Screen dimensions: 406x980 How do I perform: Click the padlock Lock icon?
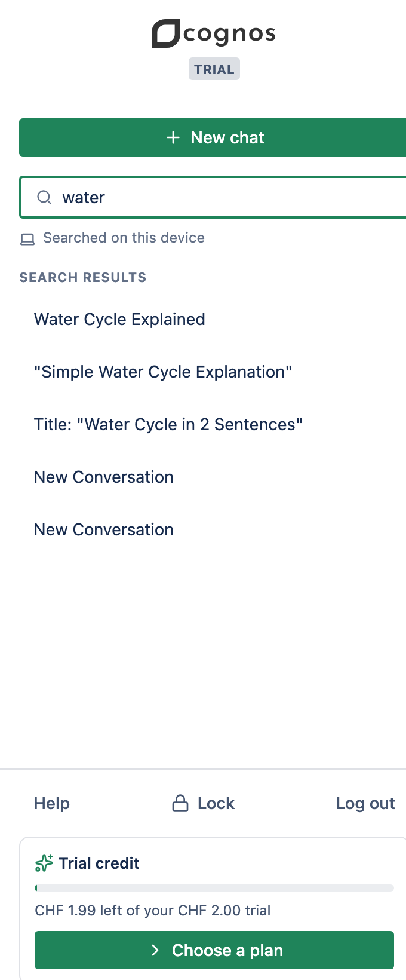[180, 803]
